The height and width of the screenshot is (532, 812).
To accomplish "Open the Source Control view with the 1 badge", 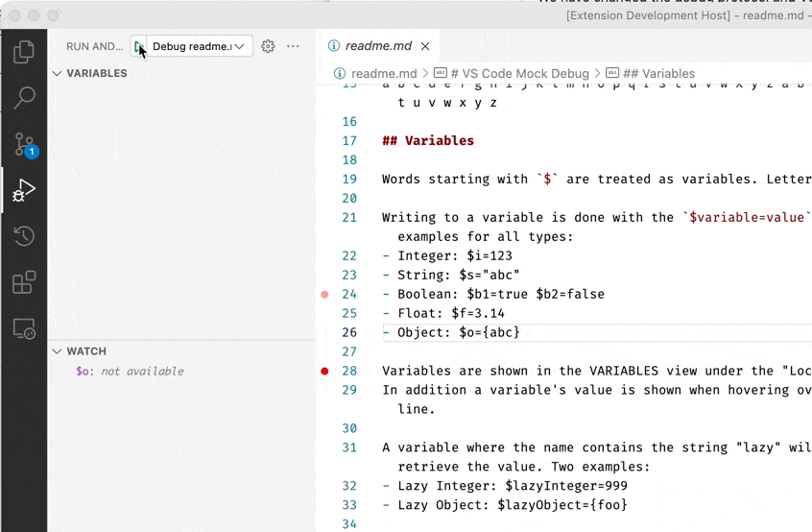I will tap(24, 145).
